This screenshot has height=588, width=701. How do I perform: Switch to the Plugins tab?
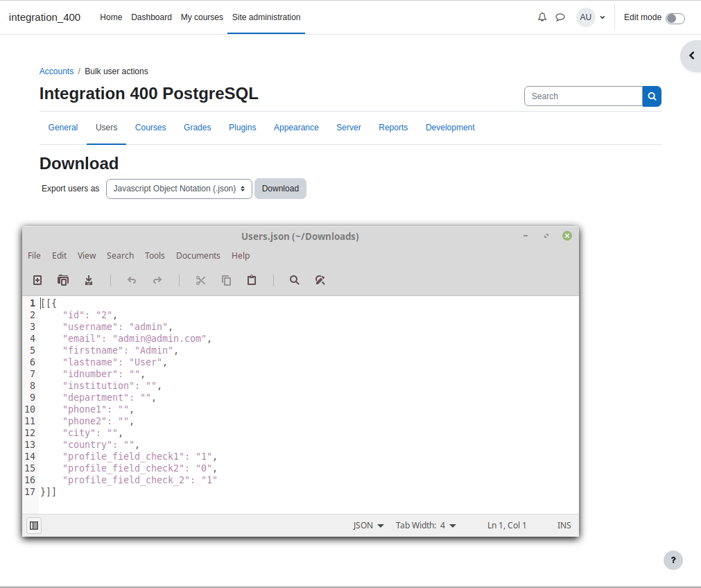242,128
